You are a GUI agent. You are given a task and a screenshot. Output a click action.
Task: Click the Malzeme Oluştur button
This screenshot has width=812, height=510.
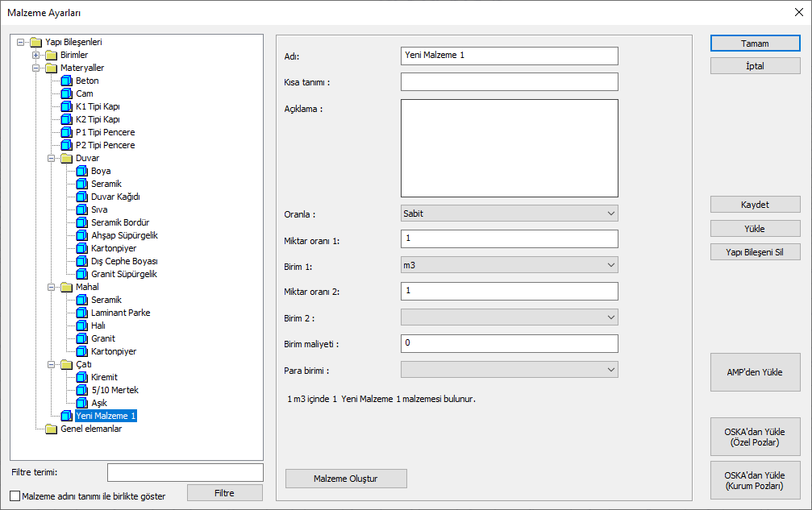tap(346, 479)
